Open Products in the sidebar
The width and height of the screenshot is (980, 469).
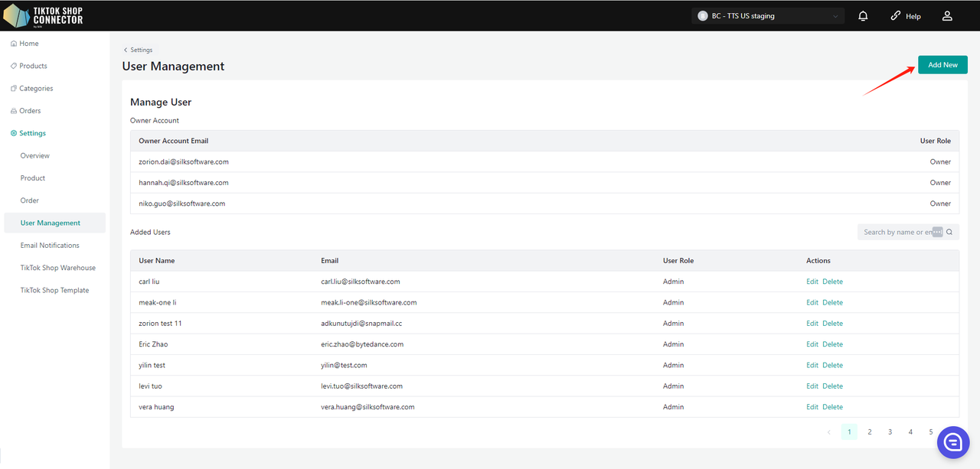click(x=33, y=66)
